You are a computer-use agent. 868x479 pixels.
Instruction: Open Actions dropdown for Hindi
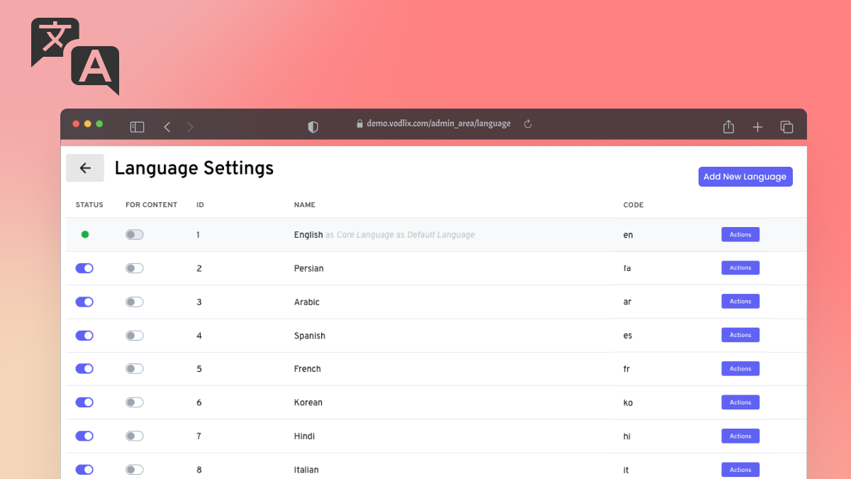[740, 436]
